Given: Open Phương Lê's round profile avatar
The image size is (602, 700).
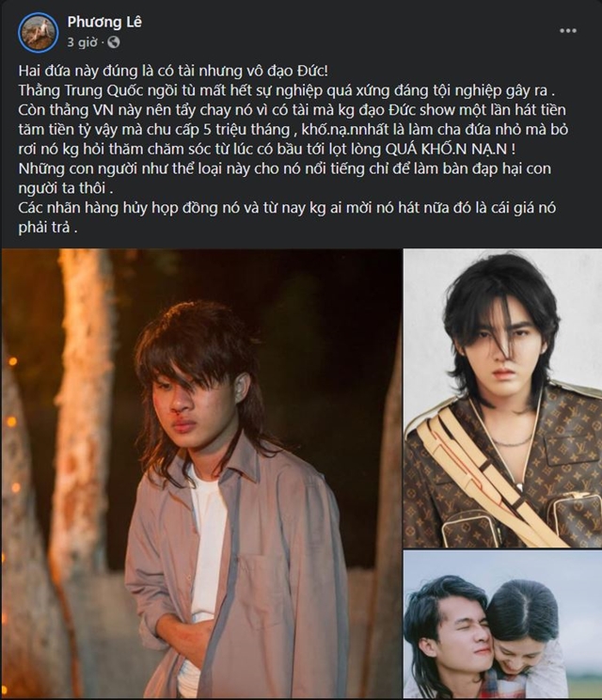Looking at the screenshot, I should (39, 33).
